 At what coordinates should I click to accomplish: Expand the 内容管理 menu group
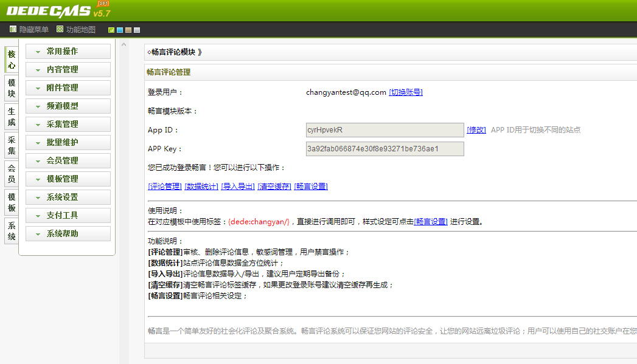(68, 70)
